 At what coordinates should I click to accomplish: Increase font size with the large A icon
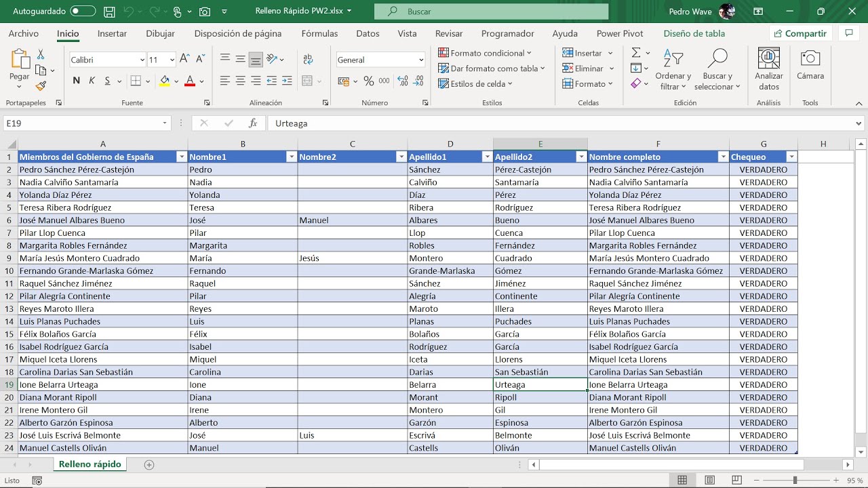[185, 60]
